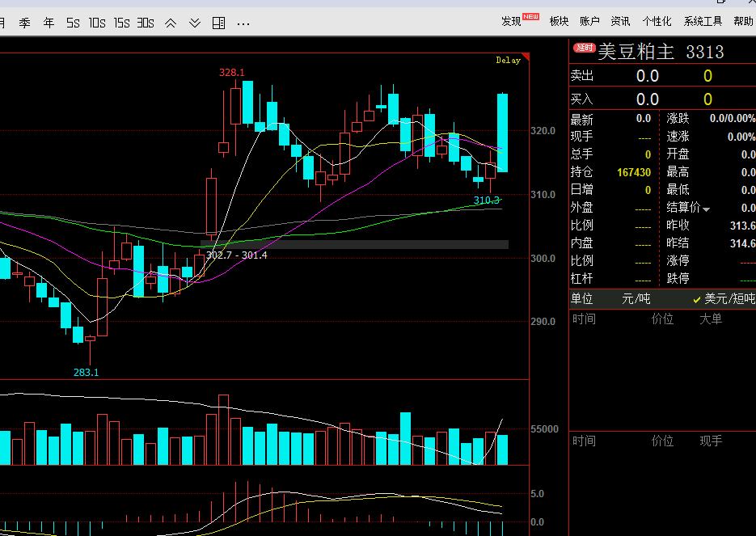Open the 发现 menu
756x536 pixels.
tap(512, 21)
